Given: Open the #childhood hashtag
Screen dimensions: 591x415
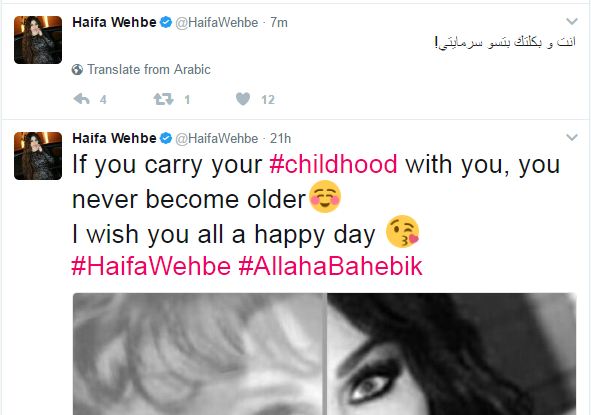Looking at the screenshot, I should 333,164.
